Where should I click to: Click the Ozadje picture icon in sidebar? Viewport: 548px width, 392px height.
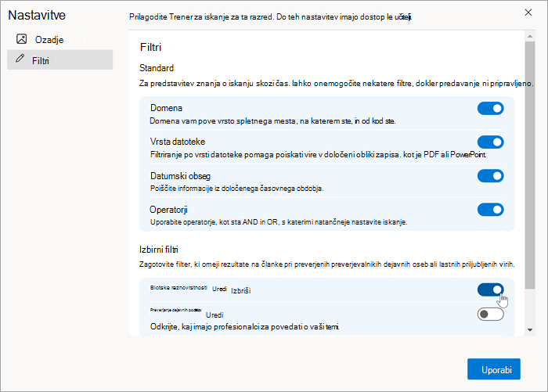point(22,39)
